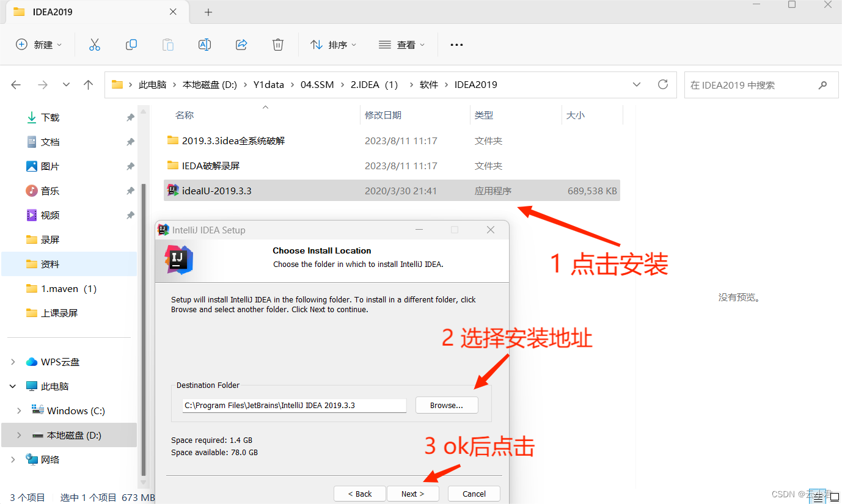The width and height of the screenshot is (842, 504).
Task: Sort by the 类型 column header
Action: 484,115
